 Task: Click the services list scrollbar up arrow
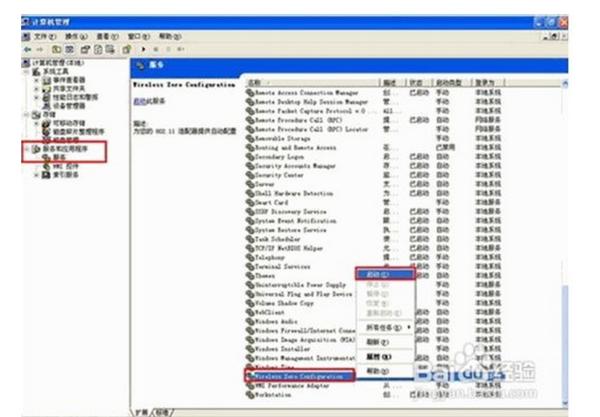tap(565, 83)
